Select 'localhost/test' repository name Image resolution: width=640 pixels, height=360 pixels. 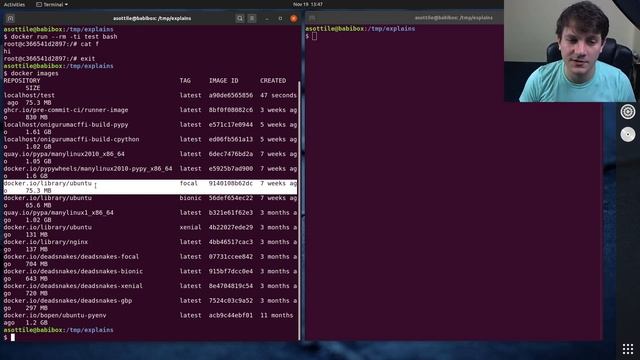(29, 96)
